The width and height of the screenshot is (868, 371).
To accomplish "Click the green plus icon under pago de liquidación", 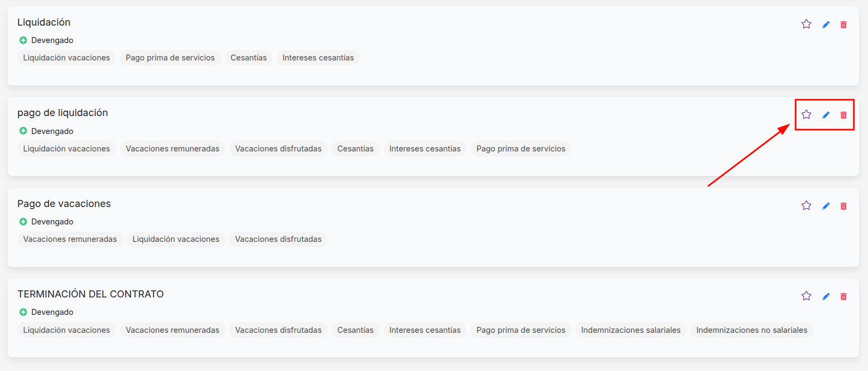I will 23,131.
